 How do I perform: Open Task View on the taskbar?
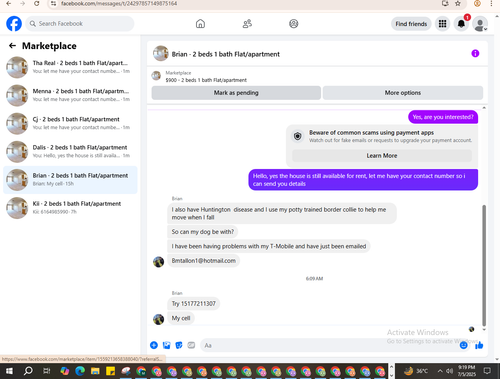[x=47, y=371]
